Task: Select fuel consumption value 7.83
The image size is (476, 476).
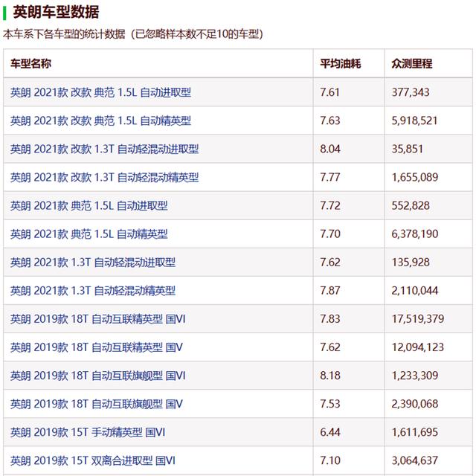Action: 330,319
